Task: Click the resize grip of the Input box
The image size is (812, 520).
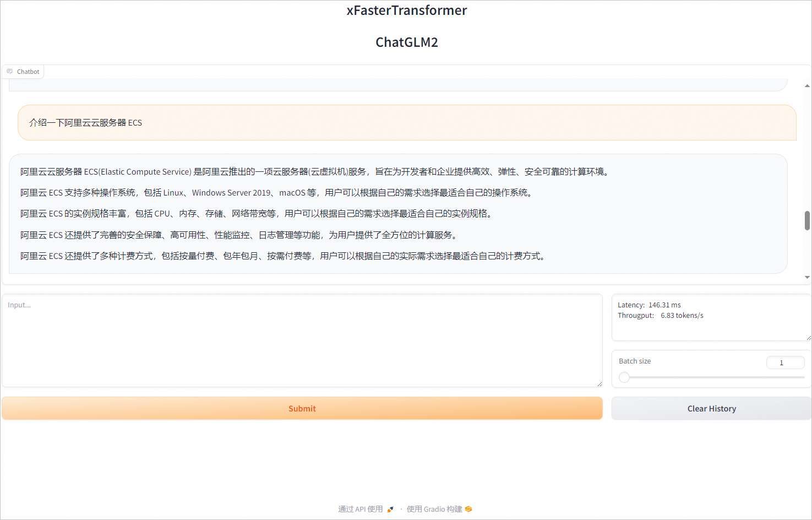Action: tap(599, 383)
